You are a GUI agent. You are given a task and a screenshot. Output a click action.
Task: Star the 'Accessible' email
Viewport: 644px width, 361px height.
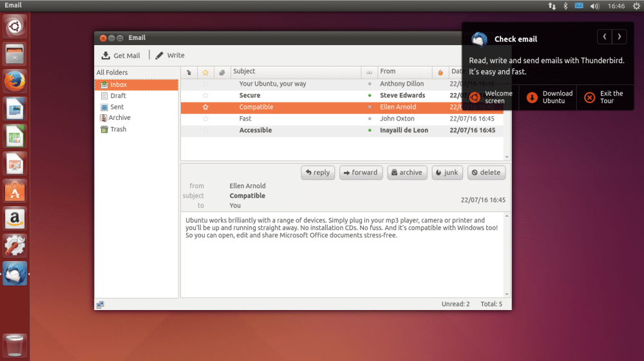pos(205,130)
